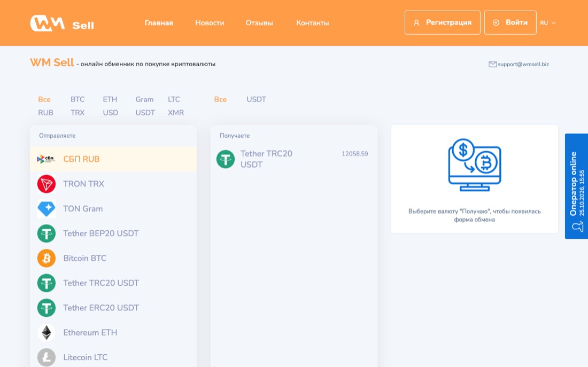Filter send currencies by USD
Viewport: 588px width, 367px height.
(x=111, y=113)
